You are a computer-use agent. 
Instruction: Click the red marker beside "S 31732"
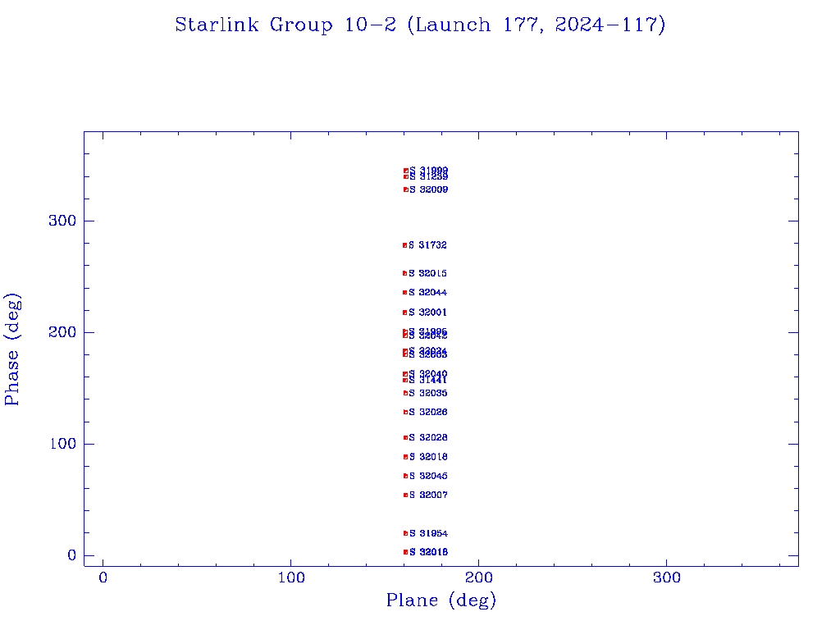tap(404, 245)
